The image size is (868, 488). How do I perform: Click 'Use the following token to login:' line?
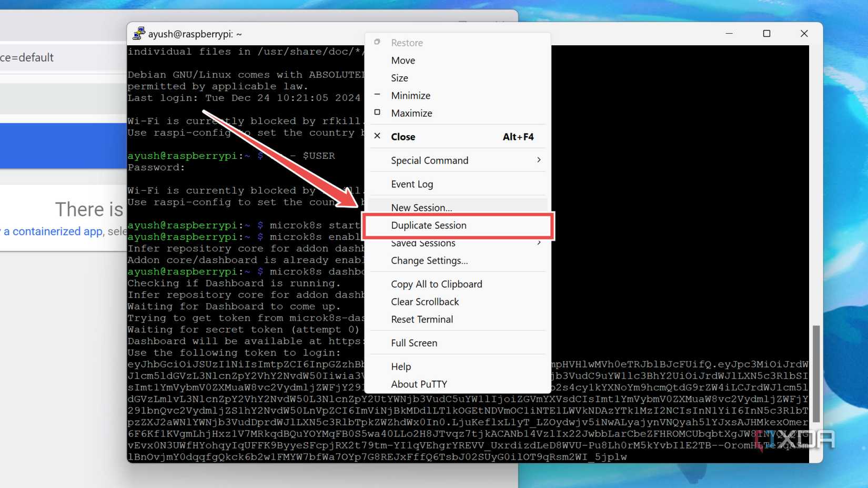pyautogui.click(x=234, y=353)
